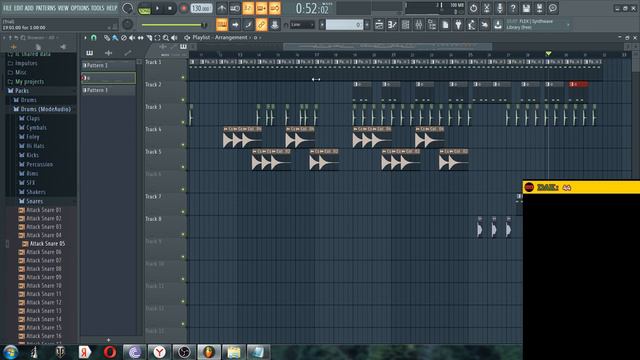Toggle typing keyboard to piano icon
The height and width of the screenshot is (360, 640).
coord(222,25)
